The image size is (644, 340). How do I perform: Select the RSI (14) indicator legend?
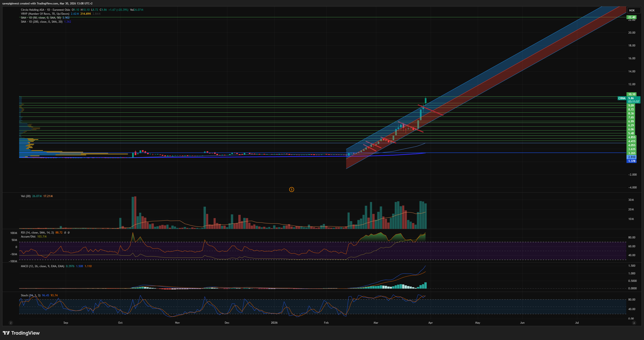tap(37, 233)
